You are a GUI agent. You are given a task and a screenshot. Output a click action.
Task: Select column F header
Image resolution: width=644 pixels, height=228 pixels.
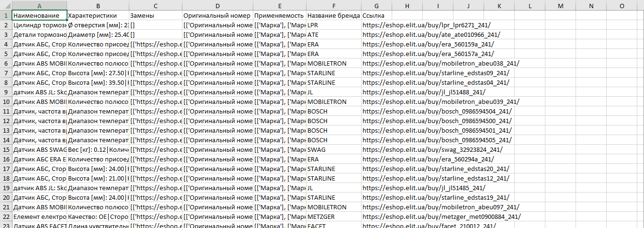[x=333, y=5]
